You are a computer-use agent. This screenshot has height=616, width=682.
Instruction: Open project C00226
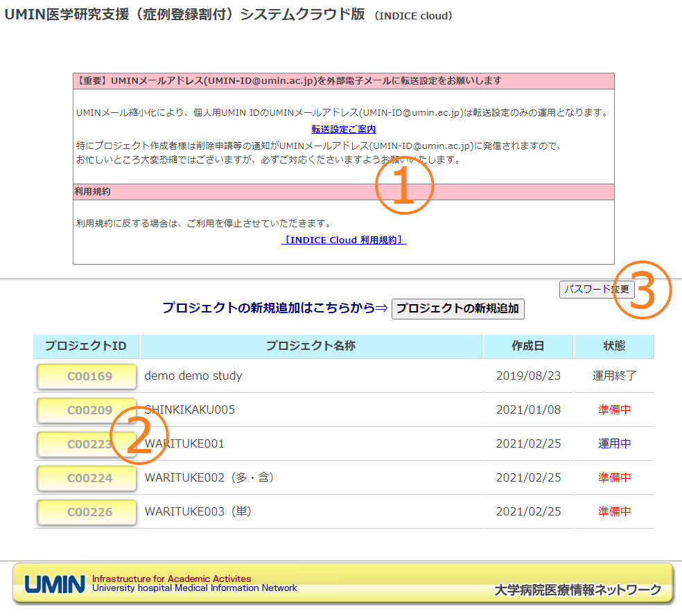(x=86, y=512)
